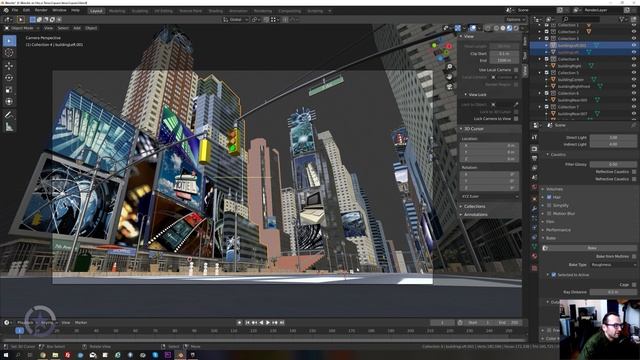Viewport: 640px width, 360px height.
Task: Click the Play animation button
Action: 268,322
